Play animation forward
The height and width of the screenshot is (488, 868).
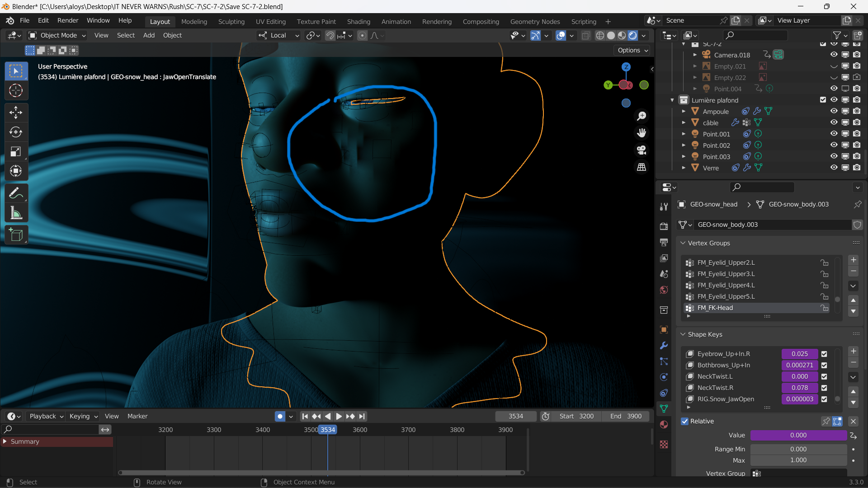339,416
